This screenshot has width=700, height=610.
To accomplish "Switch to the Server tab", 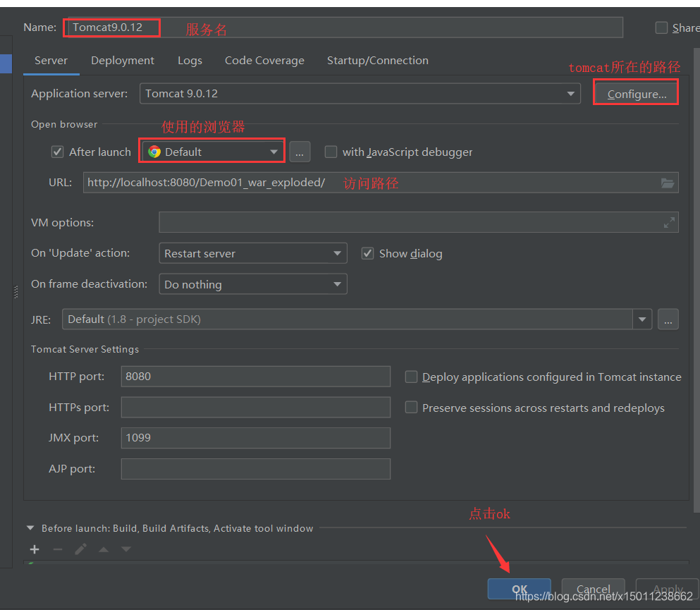I will (x=51, y=61).
